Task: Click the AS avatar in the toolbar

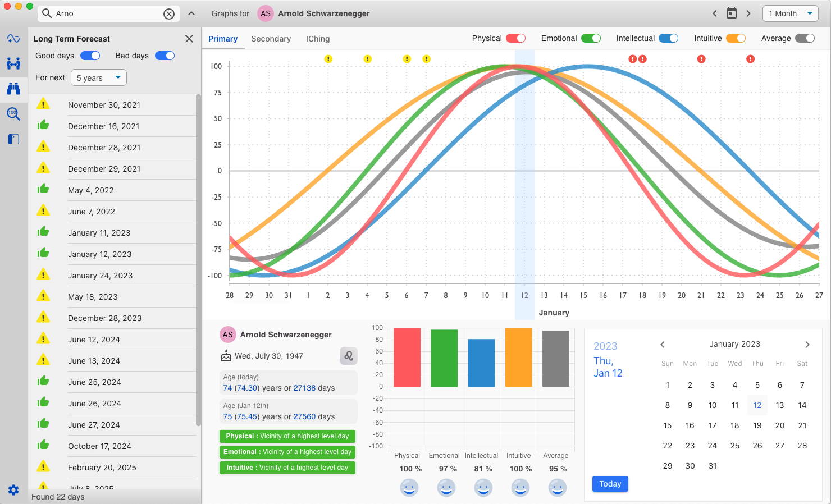Action: point(266,13)
